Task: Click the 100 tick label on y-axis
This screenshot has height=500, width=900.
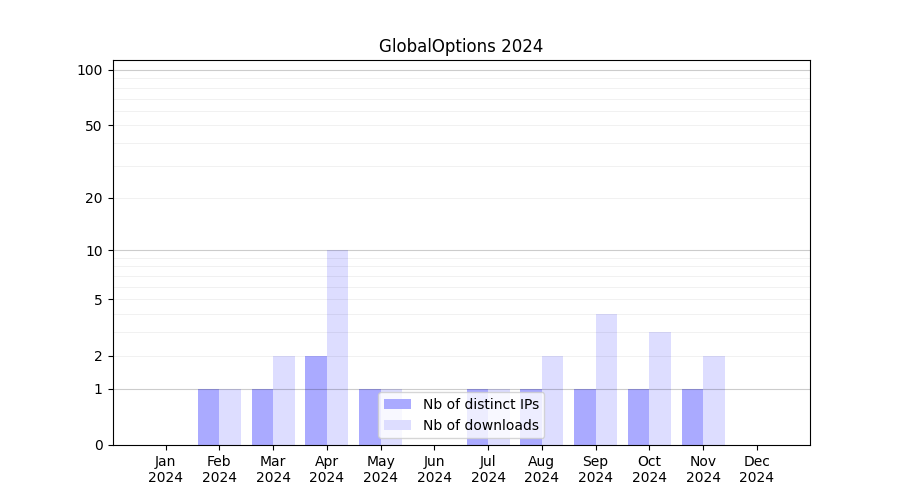Action: (90, 70)
